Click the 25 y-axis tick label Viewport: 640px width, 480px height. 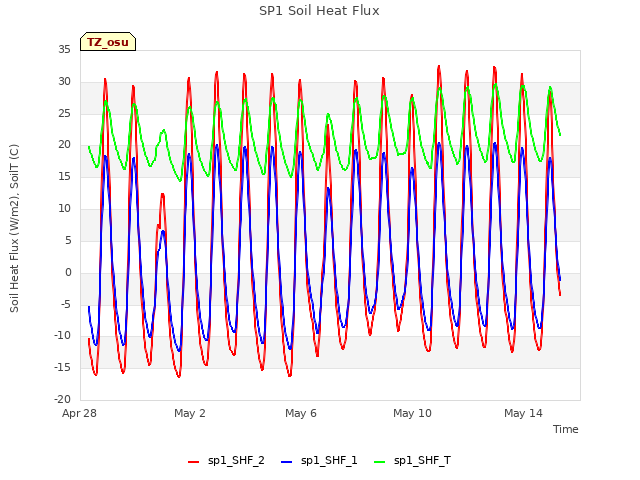pyautogui.click(x=64, y=113)
